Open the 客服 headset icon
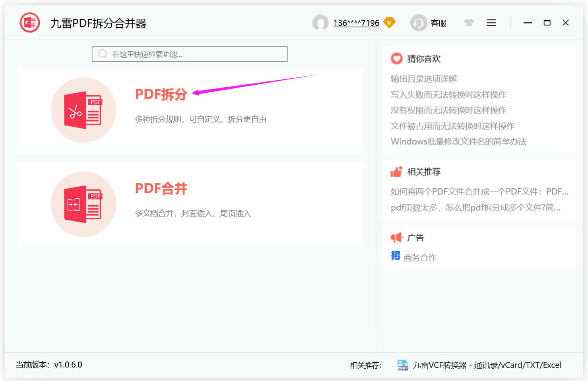This screenshot has height=381, width=588. 419,23
